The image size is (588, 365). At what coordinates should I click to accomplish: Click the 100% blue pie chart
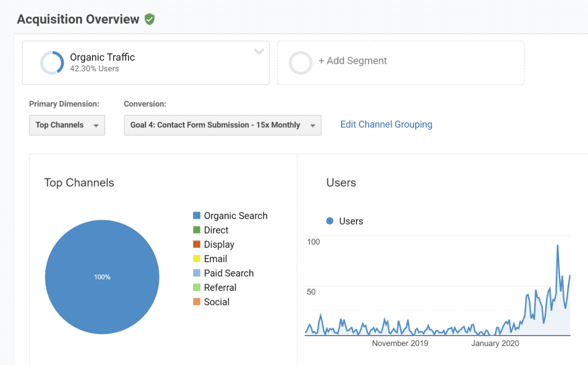(x=102, y=277)
